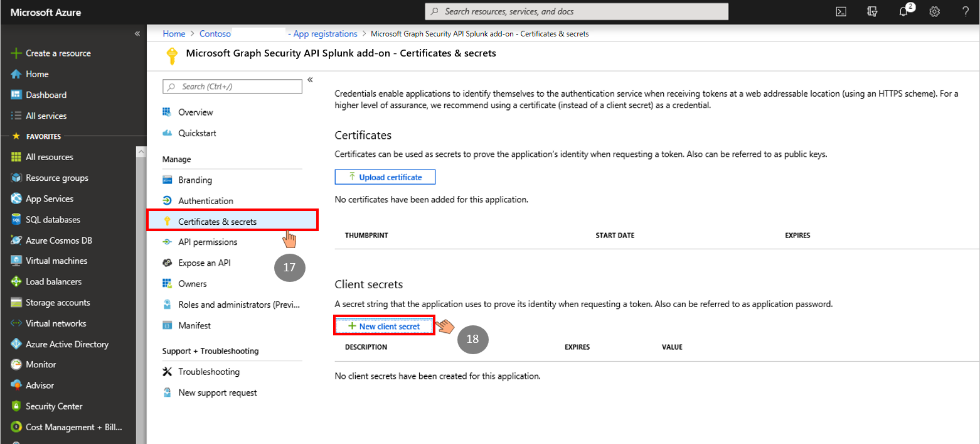Click the FAVORITES star heading
This screenshot has width=980, height=444.
38,136
